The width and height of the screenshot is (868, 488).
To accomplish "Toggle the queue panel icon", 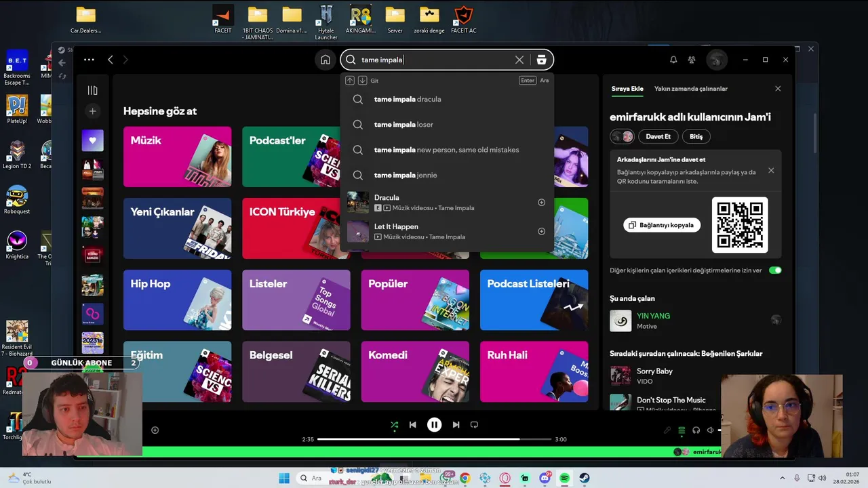I will (682, 430).
